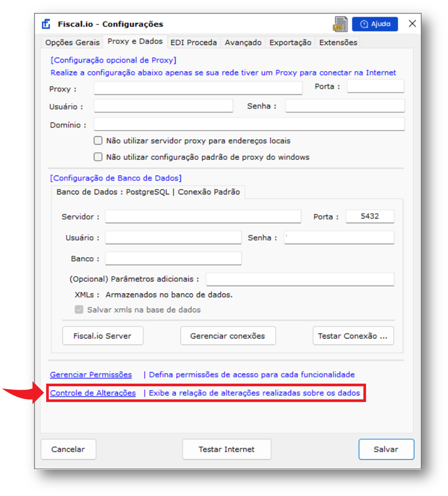This screenshot has width=448, height=496.
Task: Open the LOG file icon
Action: point(340,24)
